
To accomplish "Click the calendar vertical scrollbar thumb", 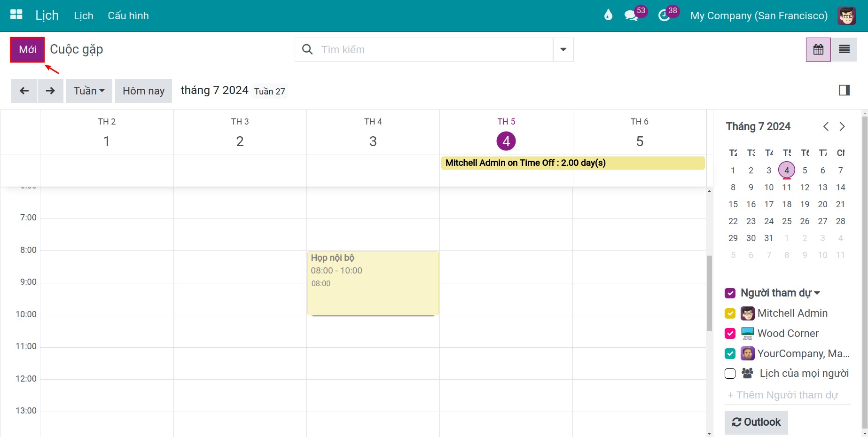I will pos(709,293).
